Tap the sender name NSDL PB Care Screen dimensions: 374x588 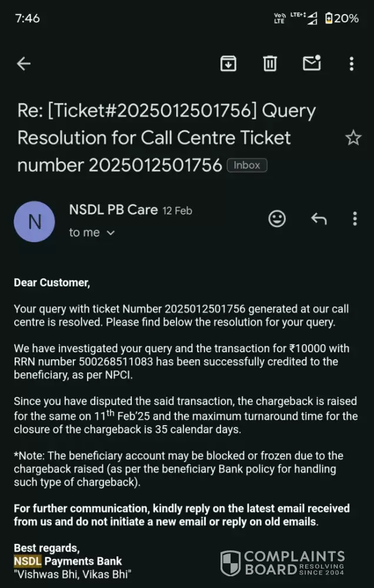click(x=113, y=209)
